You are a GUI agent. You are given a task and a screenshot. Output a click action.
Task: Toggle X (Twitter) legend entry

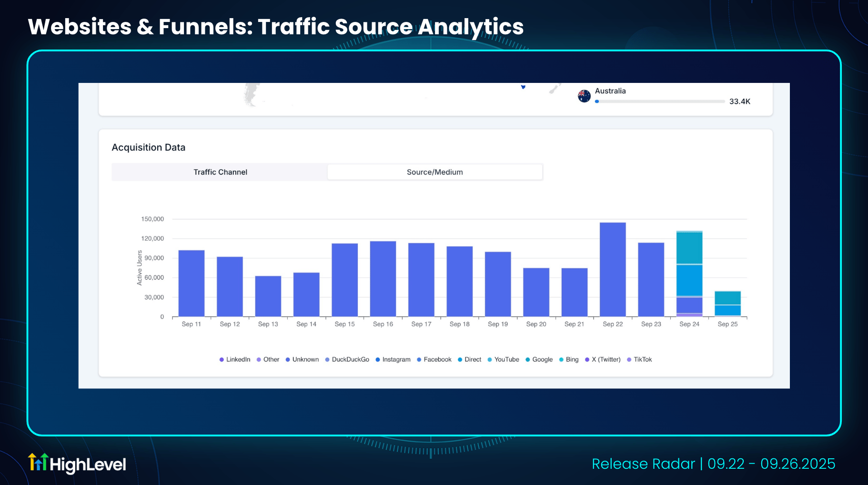click(x=603, y=360)
